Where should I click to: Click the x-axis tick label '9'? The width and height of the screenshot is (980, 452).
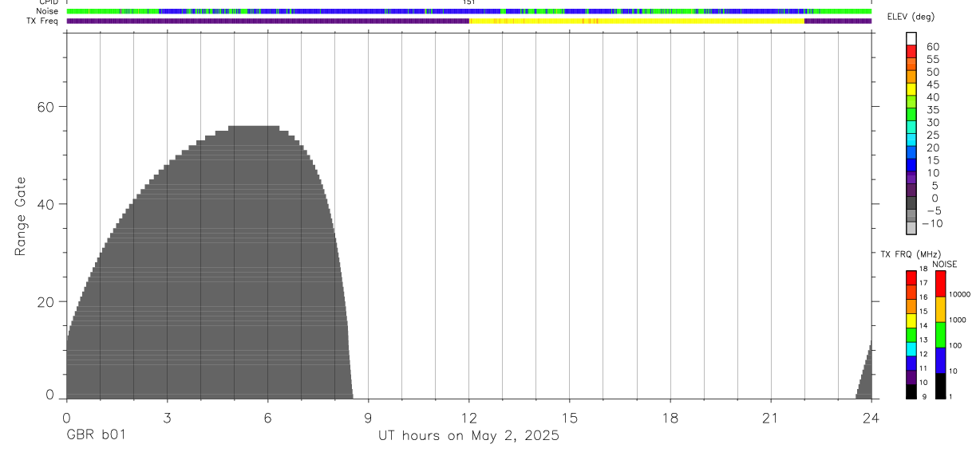point(368,418)
